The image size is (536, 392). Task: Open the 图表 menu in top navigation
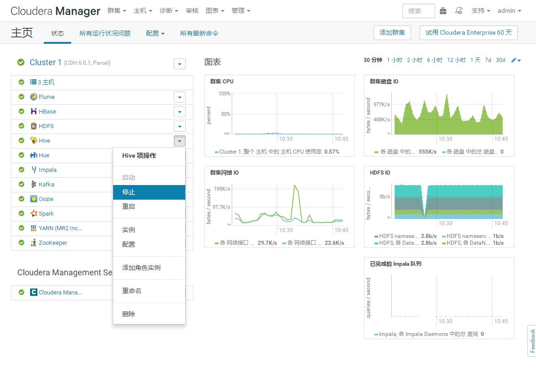(215, 11)
